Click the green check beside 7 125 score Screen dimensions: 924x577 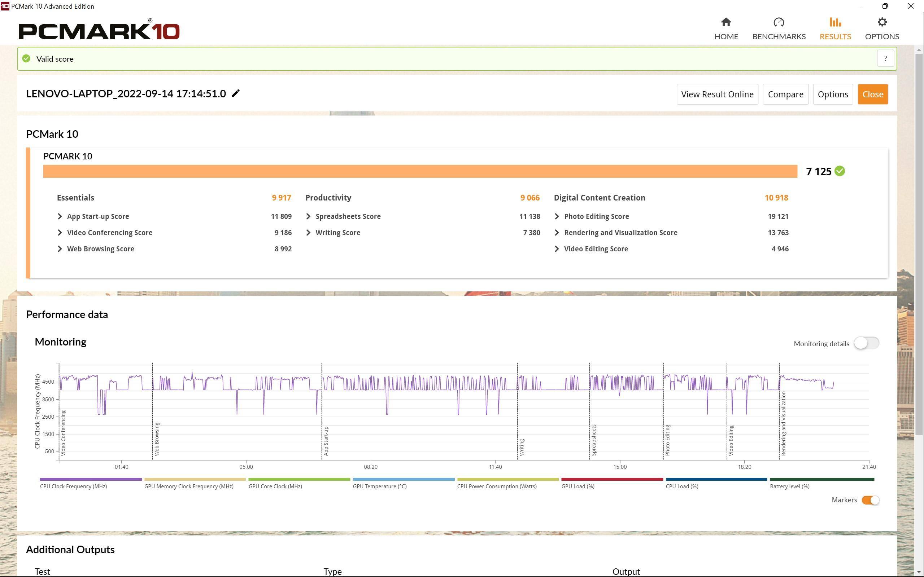[840, 171]
